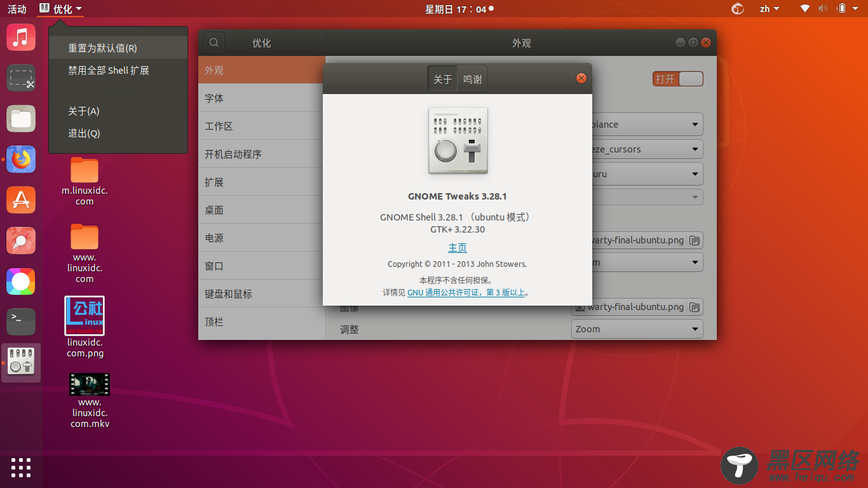Select 顶栏 in the Tweaks sidebar
The image size is (868, 488).
(262, 322)
